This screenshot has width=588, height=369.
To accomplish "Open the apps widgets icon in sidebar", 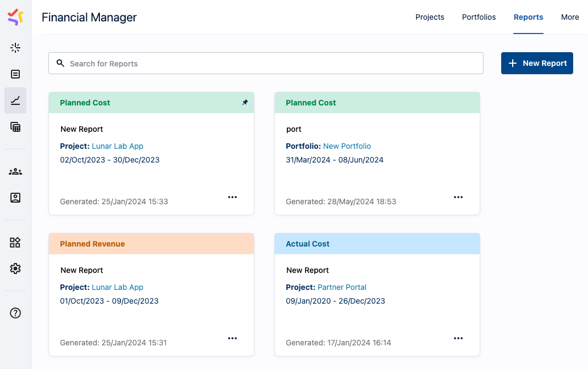I will [x=15, y=242].
